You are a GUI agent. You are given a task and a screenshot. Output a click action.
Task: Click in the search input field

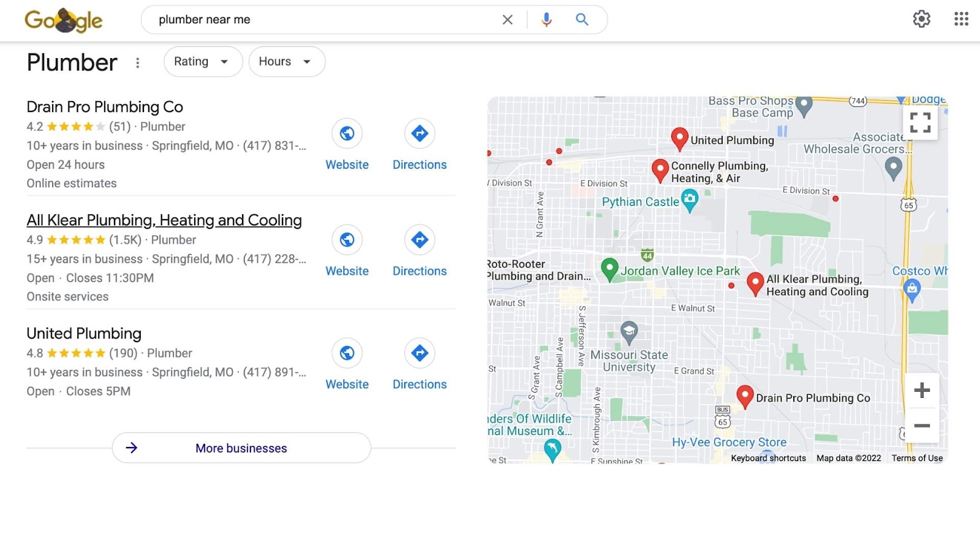[325, 20]
